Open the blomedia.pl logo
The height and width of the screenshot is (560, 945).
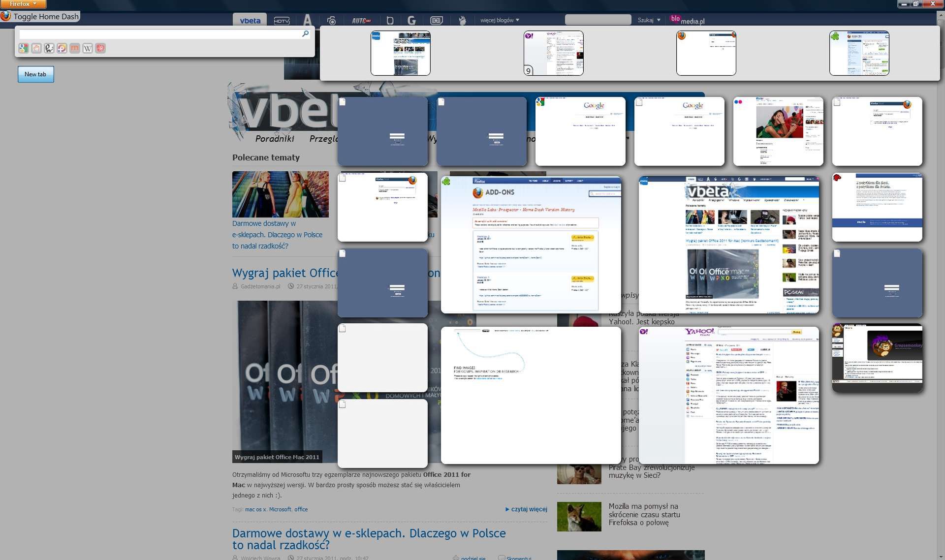pos(688,20)
